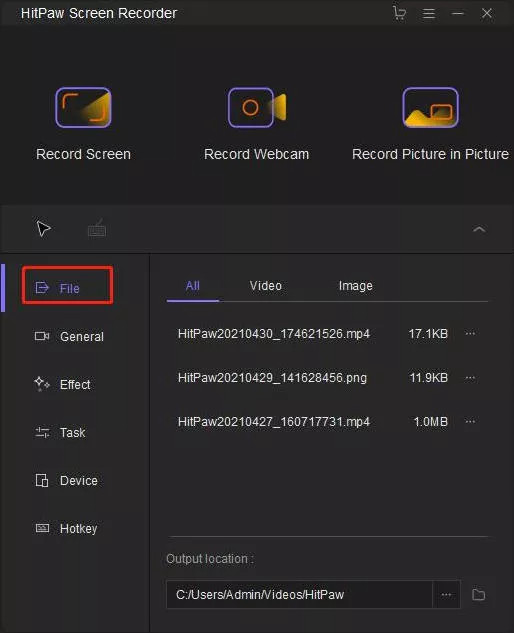This screenshot has height=633, width=514.
Task: Switch to the Image tab
Action: [355, 286]
